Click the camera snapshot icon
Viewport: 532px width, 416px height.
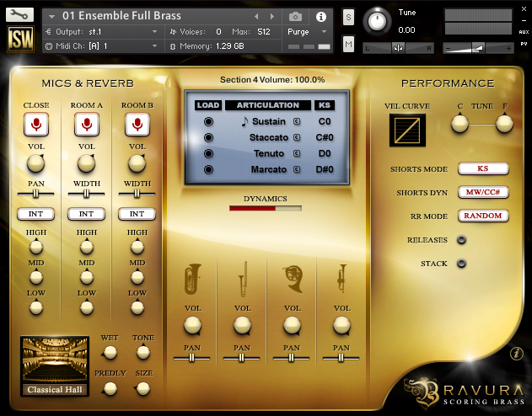click(295, 17)
